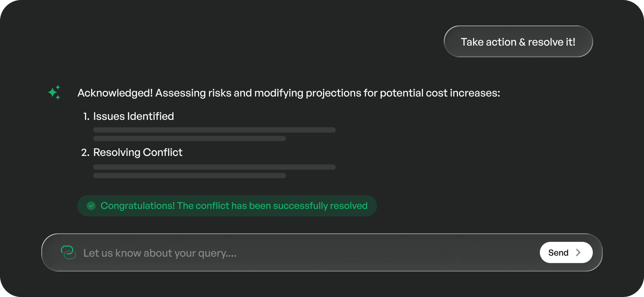Viewport: 644px width, 297px height.
Task: Click the small top sparkle star
Action: tap(58, 87)
